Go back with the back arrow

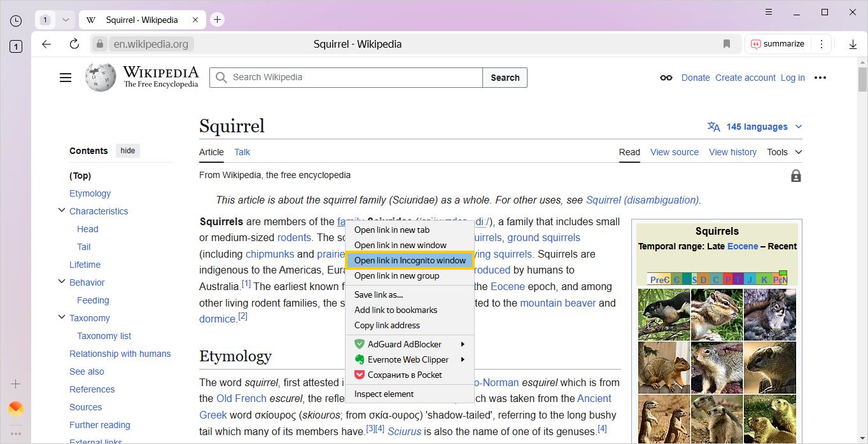point(46,44)
